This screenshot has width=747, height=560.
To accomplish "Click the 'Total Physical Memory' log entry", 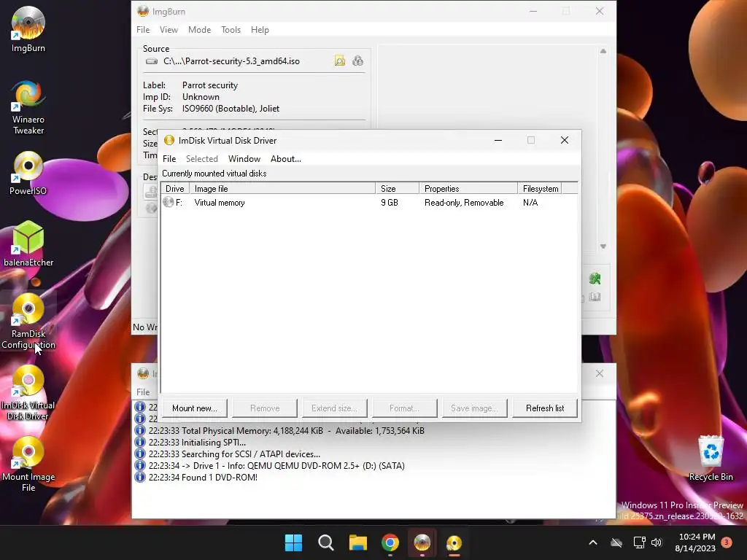I will point(286,430).
